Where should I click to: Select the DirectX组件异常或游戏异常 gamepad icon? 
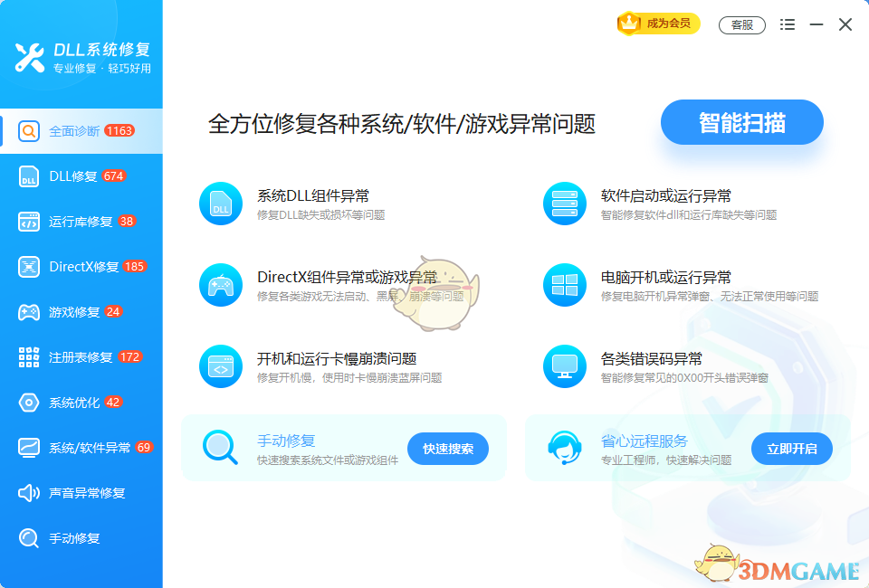(x=220, y=285)
